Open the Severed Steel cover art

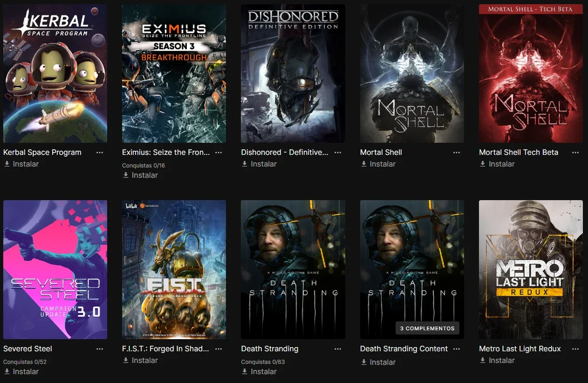(x=55, y=270)
